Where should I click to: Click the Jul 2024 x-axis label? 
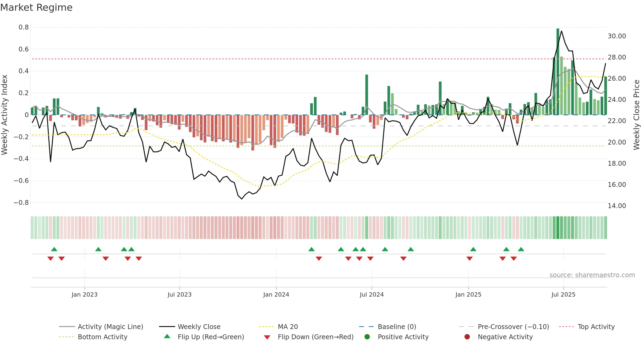[372, 294]
